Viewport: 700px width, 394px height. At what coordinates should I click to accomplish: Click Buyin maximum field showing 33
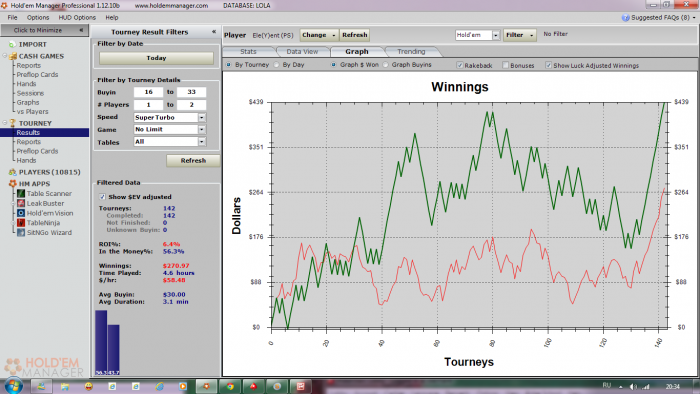[x=192, y=92]
